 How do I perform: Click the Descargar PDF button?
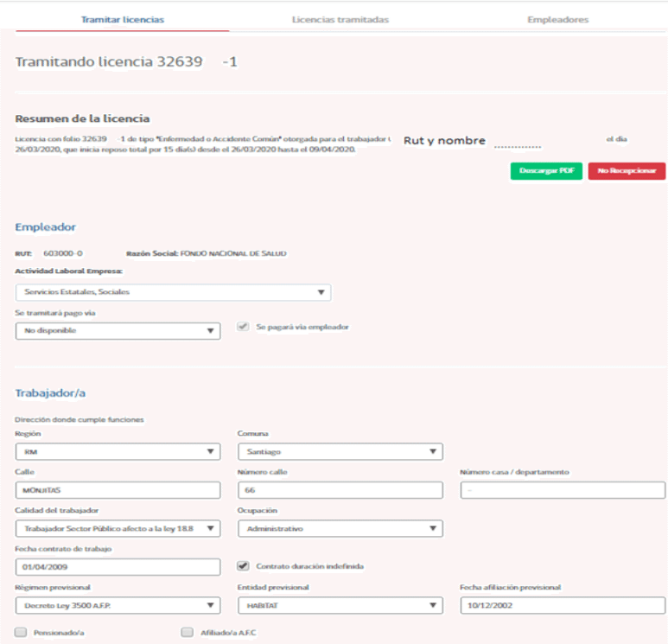pos(546,171)
